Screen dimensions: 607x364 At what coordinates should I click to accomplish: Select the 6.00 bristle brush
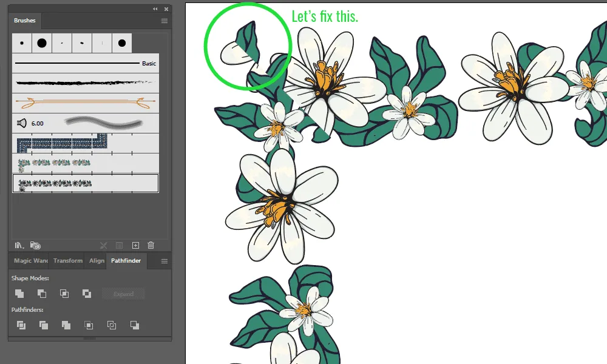pos(86,123)
